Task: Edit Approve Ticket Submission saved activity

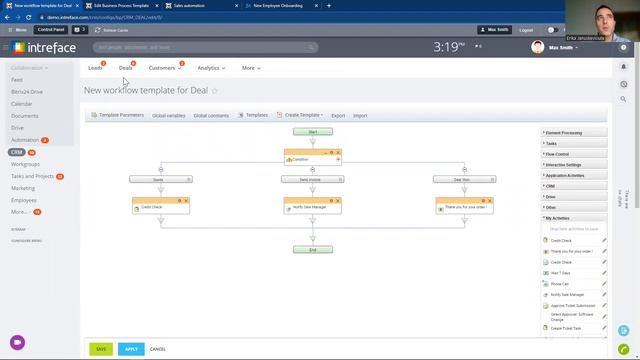Action: tap(604, 305)
